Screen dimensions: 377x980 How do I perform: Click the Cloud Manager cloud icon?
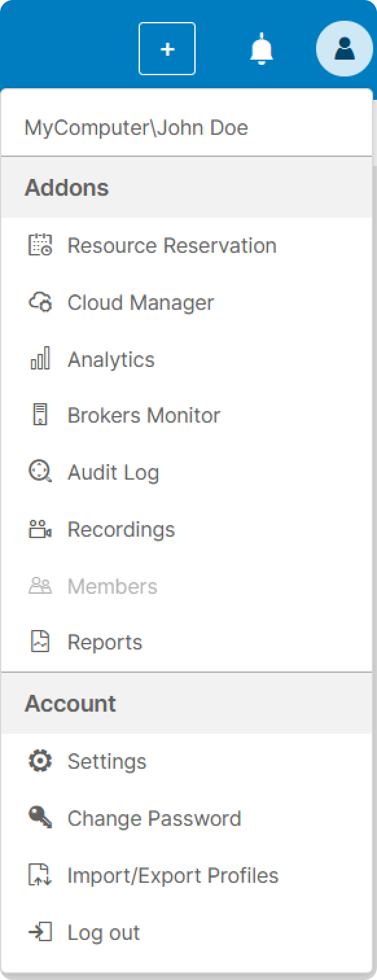click(x=40, y=302)
